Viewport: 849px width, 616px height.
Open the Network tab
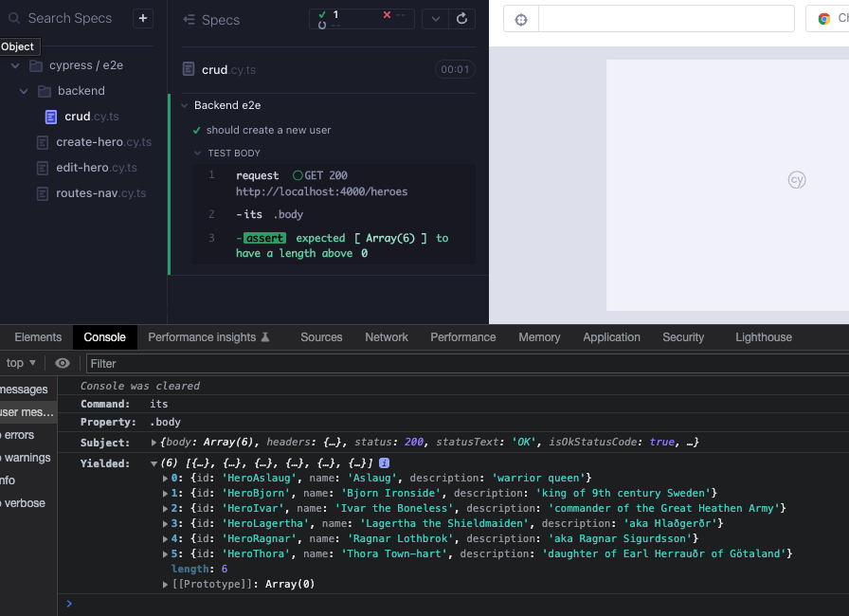pyautogui.click(x=387, y=337)
